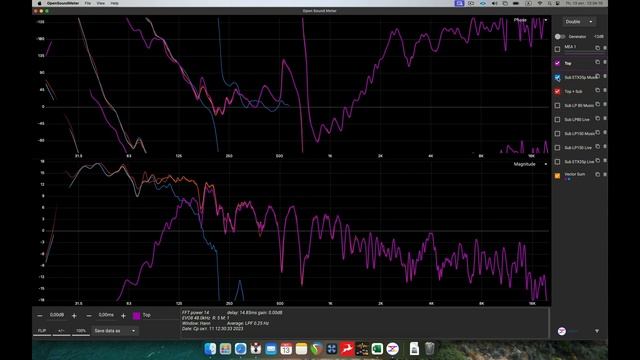Click the Wi-Fi icon in menu bar
This screenshot has height=360, width=640.
pos(539,3)
